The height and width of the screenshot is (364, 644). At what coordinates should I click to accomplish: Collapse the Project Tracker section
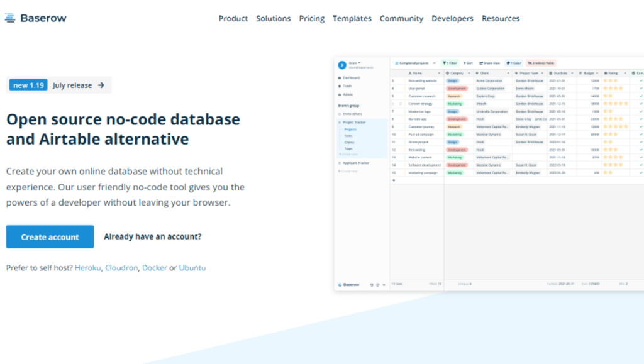[338, 123]
